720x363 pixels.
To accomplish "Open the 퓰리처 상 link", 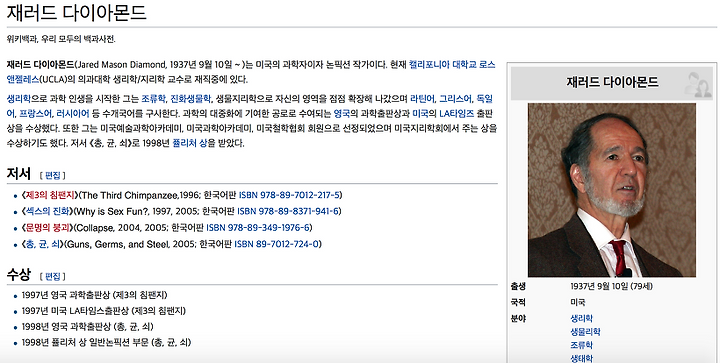I will pyautogui.click(x=189, y=143).
